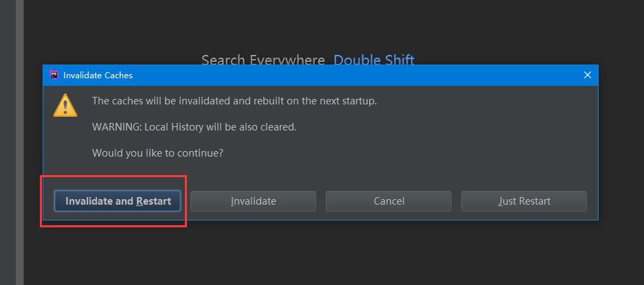Select the Just Restart button
The width and height of the screenshot is (644, 285).
(524, 201)
